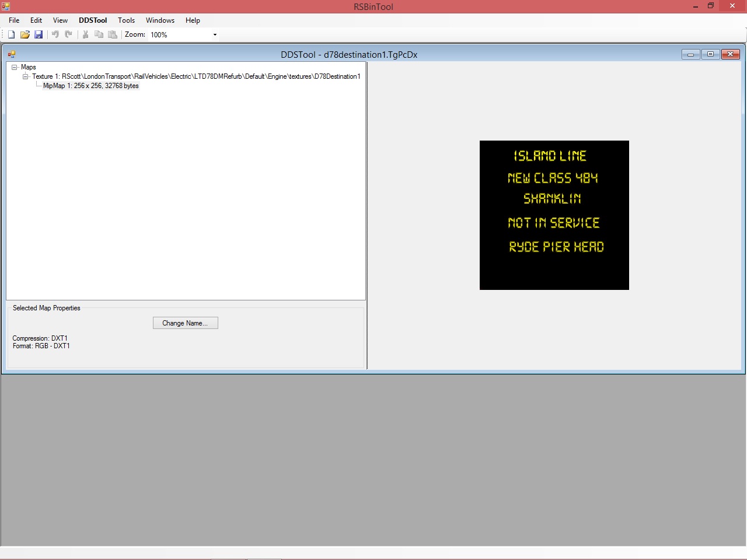Click the New document toolbar icon
This screenshot has width=747, height=560.
pos(11,34)
